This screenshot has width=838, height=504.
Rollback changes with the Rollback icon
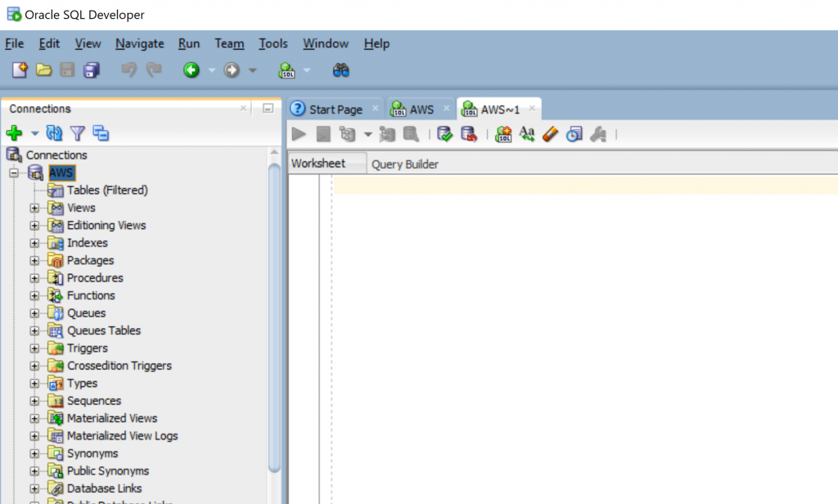point(469,134)
